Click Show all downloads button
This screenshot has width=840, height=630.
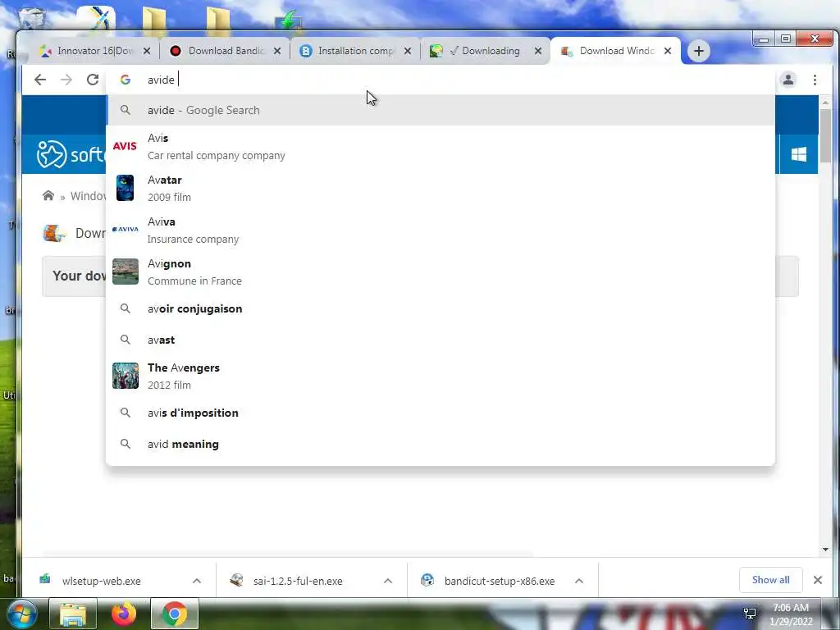[770, 580]
